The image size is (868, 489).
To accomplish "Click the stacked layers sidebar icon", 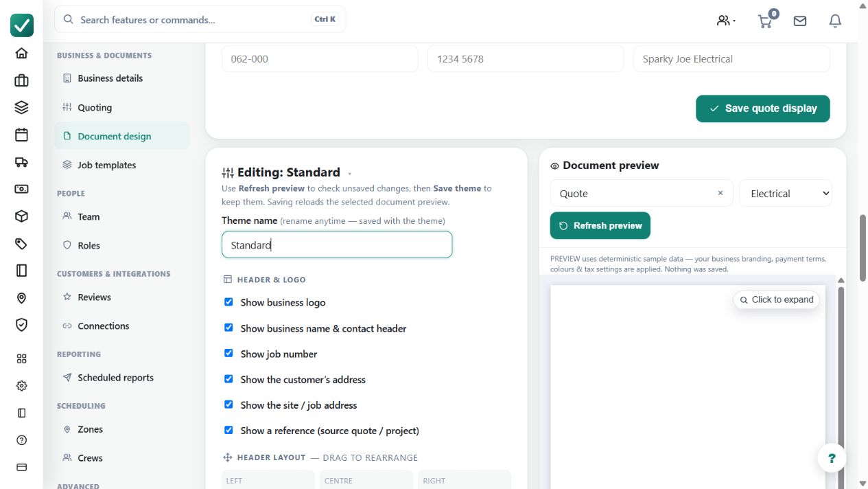I will pyautogui.click(x=21, y=108).
